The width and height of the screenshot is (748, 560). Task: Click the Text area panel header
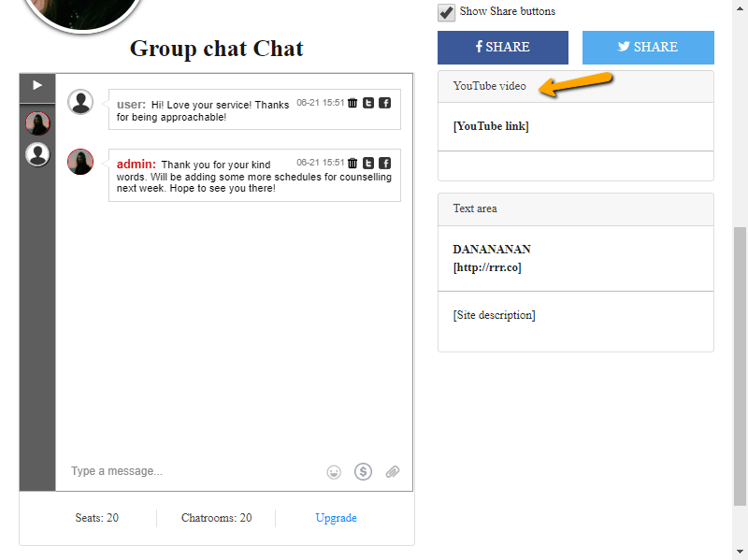(x=575, y=208)
